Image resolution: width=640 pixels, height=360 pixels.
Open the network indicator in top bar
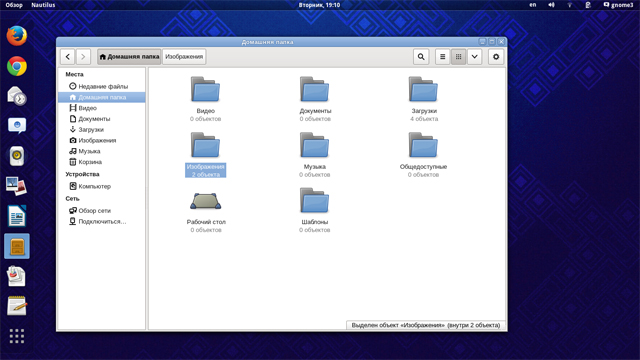[x=569, y=5]
